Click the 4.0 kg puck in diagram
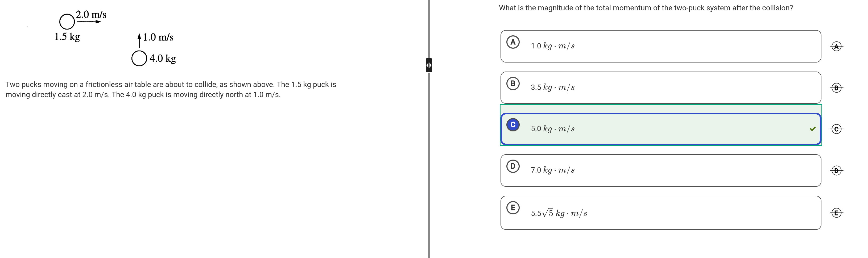 (x=139, y=58)
